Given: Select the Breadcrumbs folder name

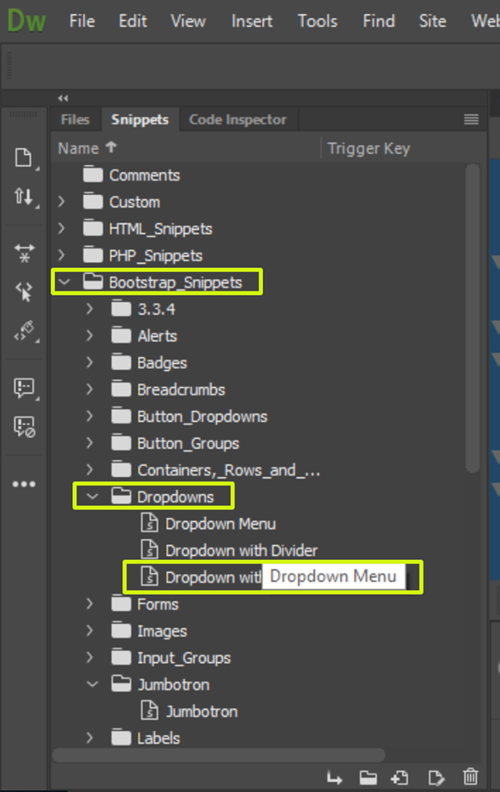Looking at the screenshot, I should click(181, 389).
